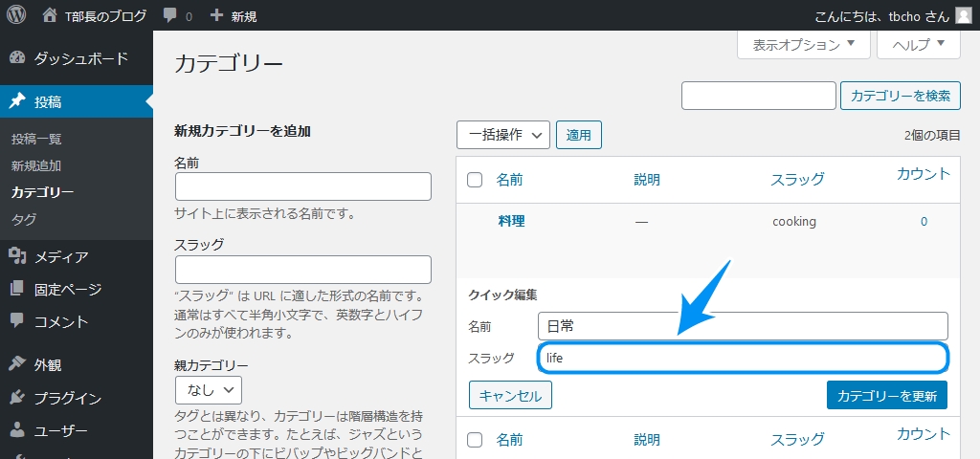
Task: Select the カテゴリー submenu item
Action: pyautogui.click(x=42, y=192)
